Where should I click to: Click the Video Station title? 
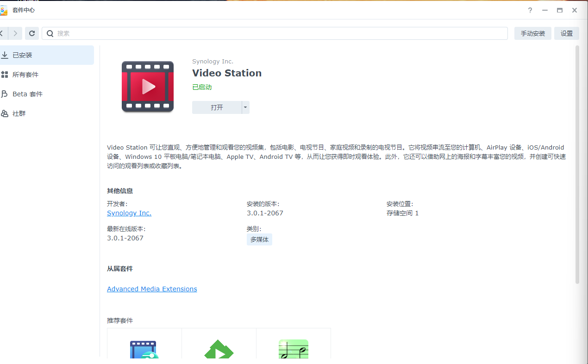227,73
